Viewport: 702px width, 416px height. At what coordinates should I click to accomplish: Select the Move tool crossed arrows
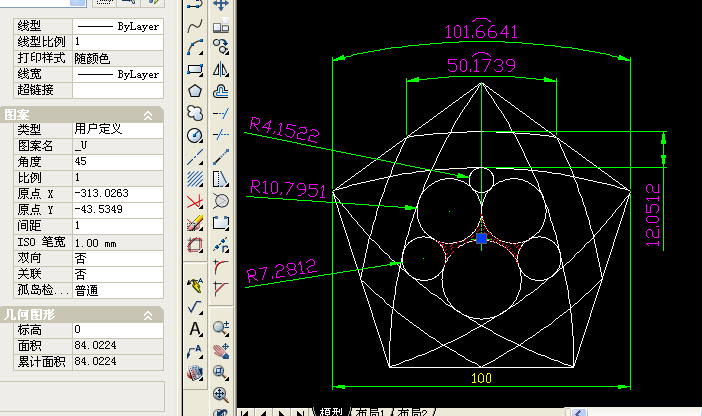221,5
